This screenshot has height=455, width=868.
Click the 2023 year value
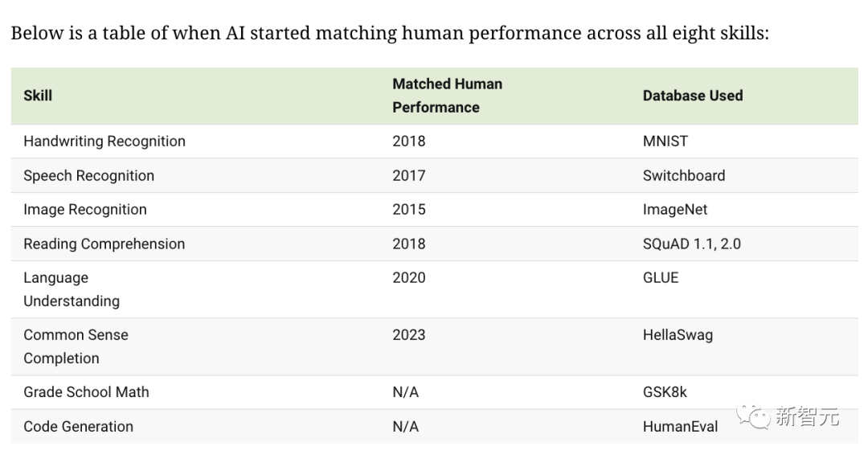click(408, 335)
